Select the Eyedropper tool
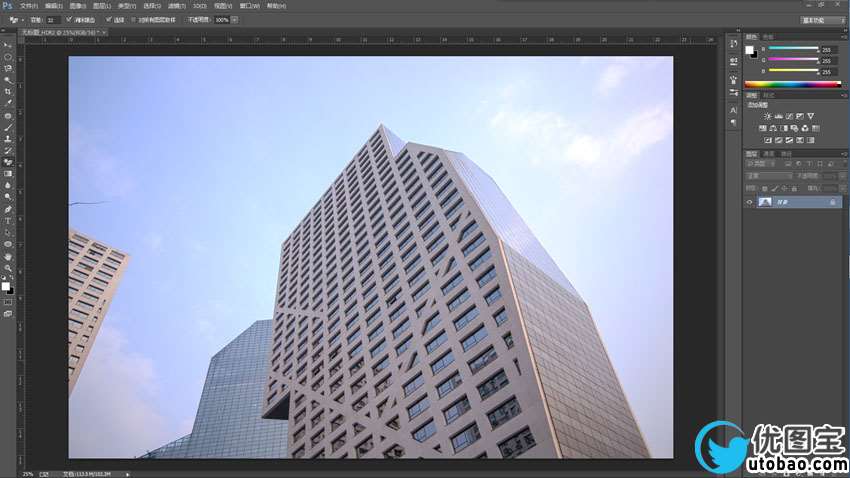 point(8,103)
